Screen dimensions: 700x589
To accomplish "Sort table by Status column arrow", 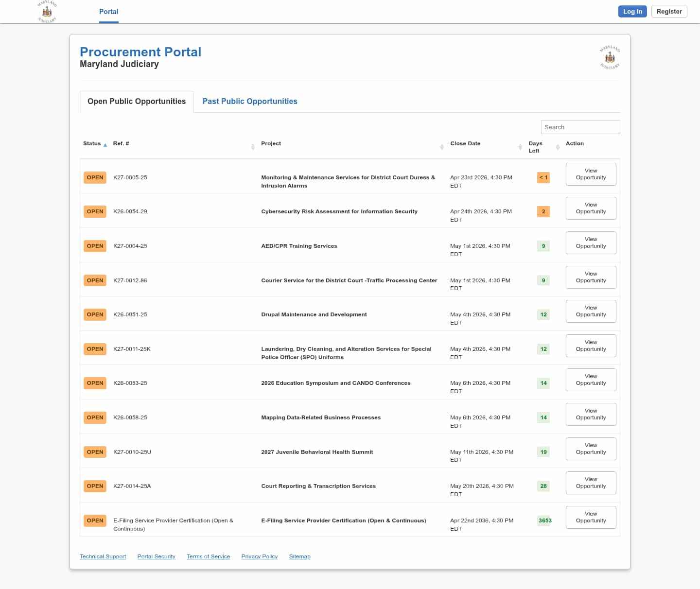I will point(105,145).
